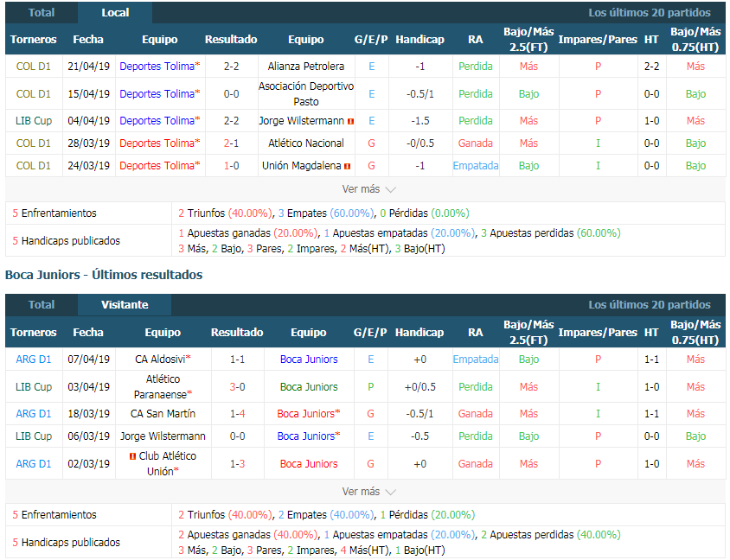Image resolution: width=730 pixels, height=560 pixels.
Task: Click 'Empatada' RA value in Unión Magdalena row
Action: click(476, 166)
